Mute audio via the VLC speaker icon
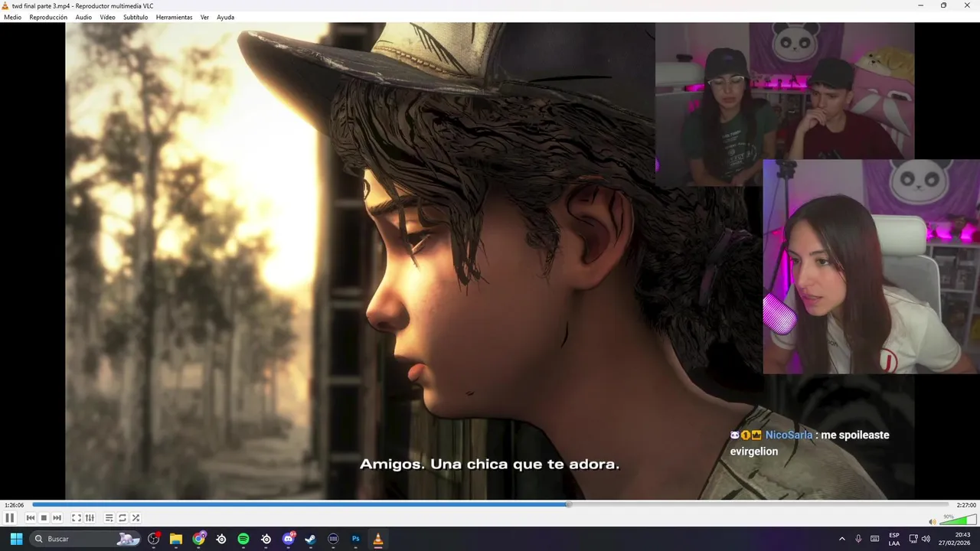This screenshot has height=551, width=980. [x=932, y=522]
